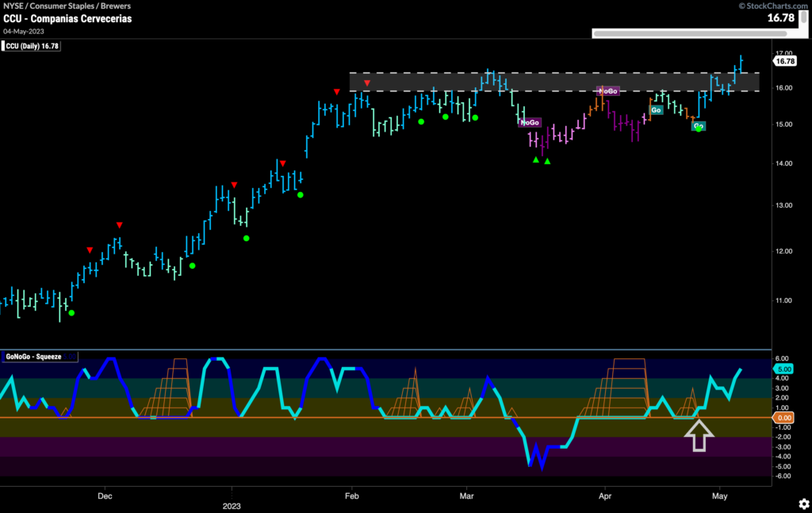
Task: Click the 5.00 oscillator value tag
Action: tap(784, 369)
